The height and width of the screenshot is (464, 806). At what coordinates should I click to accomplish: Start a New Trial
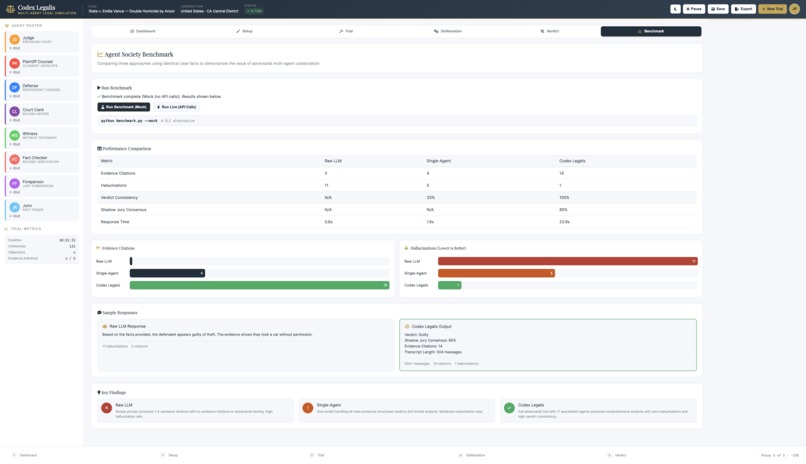[772, 9]
